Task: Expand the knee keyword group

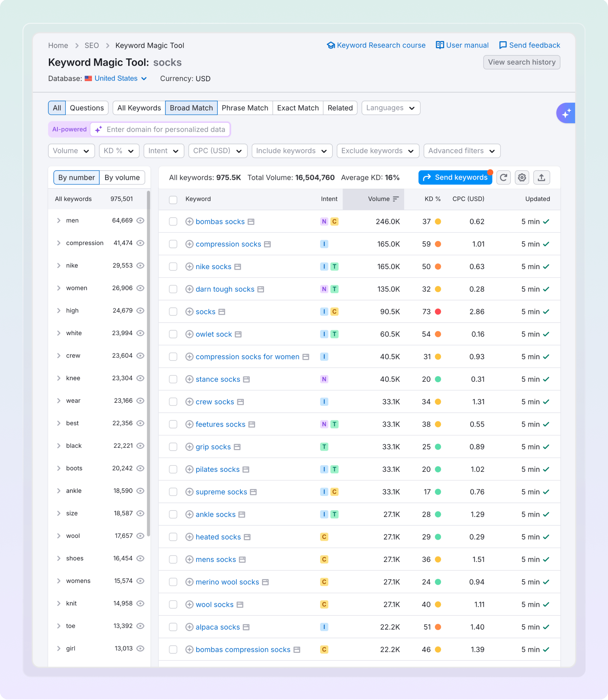Action: point(59,378)
